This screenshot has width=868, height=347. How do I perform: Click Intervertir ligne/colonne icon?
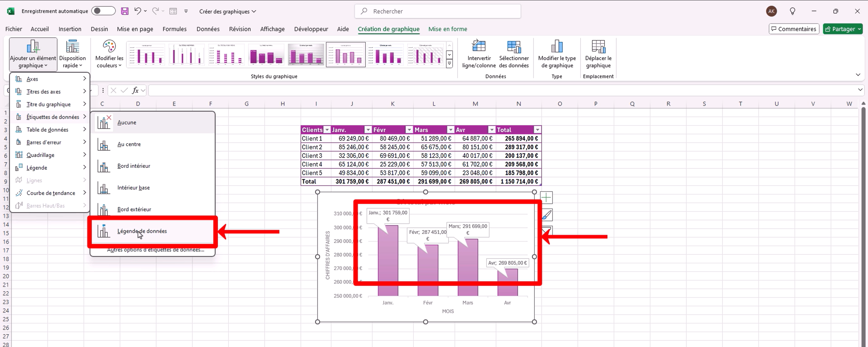479,47
